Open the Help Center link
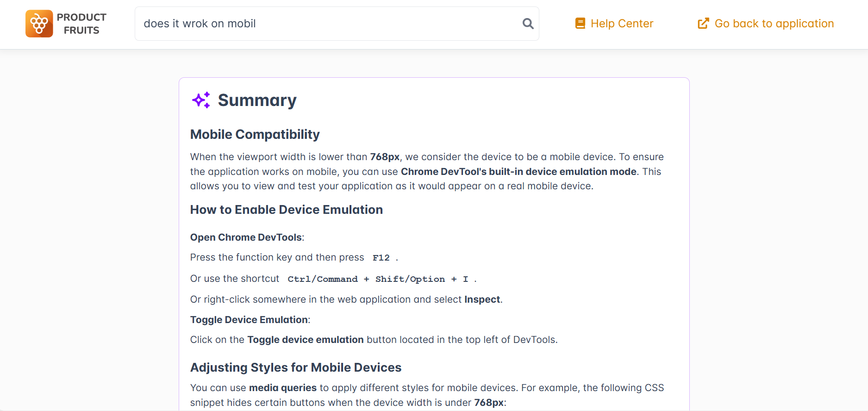This screenshot has height=411, width=868. click(x=622, y=24)
